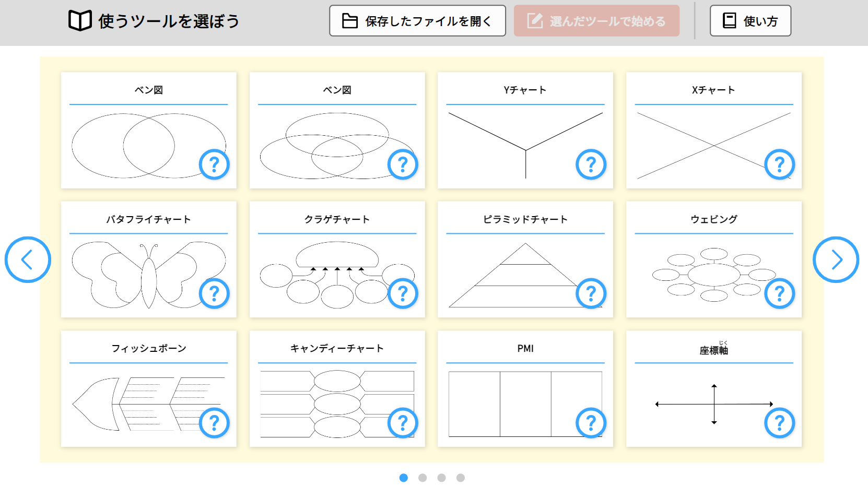The image size is (868, 486).
Task: Choose the フィッシュボーン fishbone card
Action: tap(148, 388)
